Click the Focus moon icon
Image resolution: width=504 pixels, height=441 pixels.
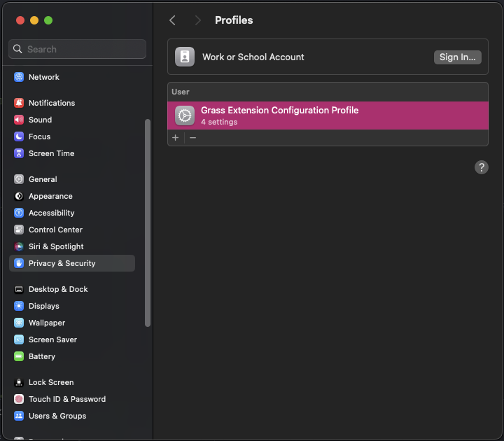(x=19, y=136)
